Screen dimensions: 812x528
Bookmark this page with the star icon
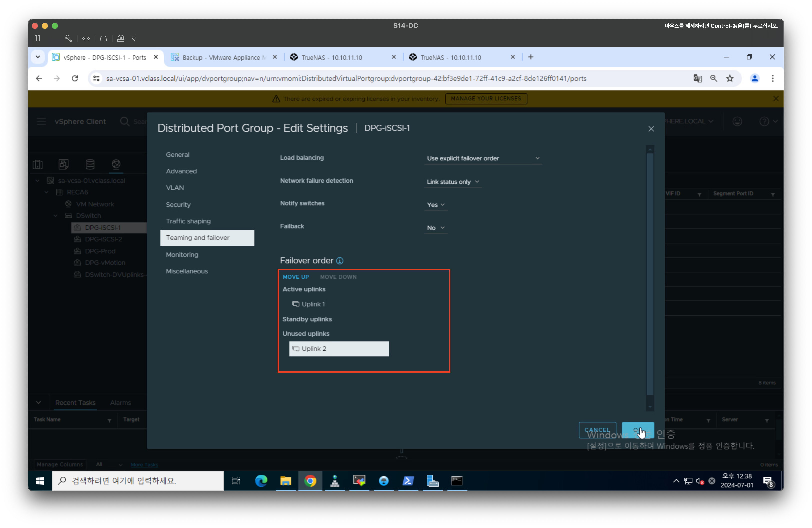[x=730, y=79]
